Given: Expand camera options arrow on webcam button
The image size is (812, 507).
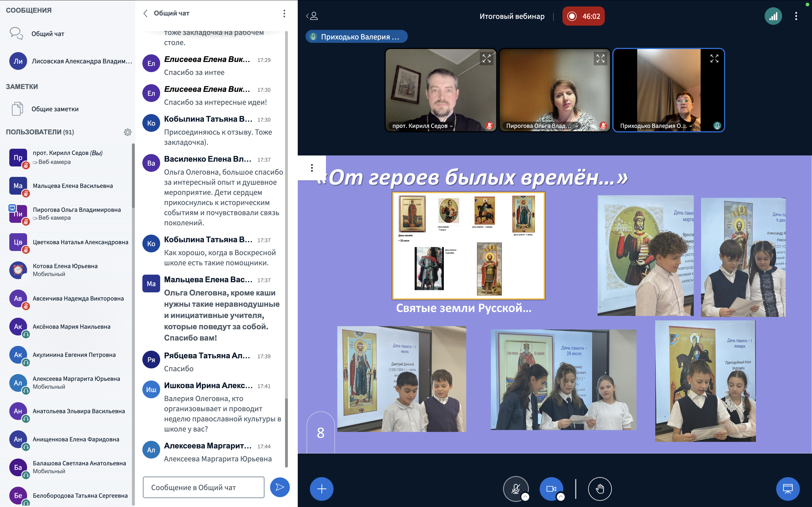Looking at the screenshot, I should 561,497.
